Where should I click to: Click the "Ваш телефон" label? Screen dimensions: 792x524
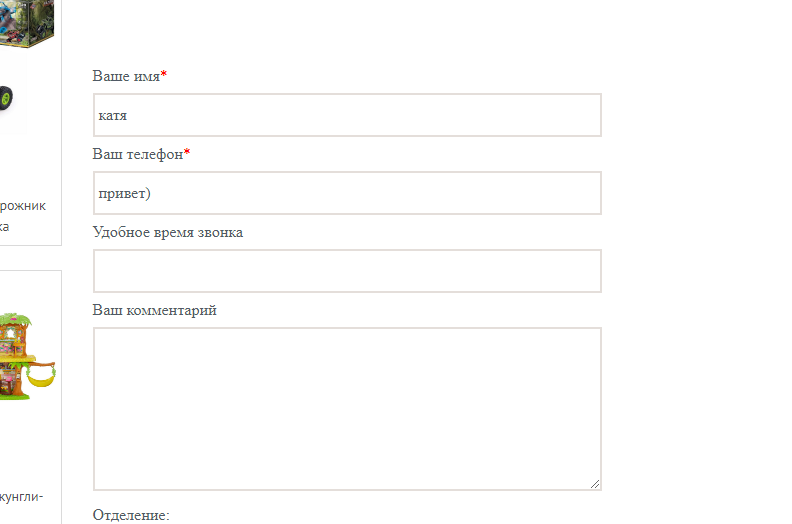[x=138, y=154]
